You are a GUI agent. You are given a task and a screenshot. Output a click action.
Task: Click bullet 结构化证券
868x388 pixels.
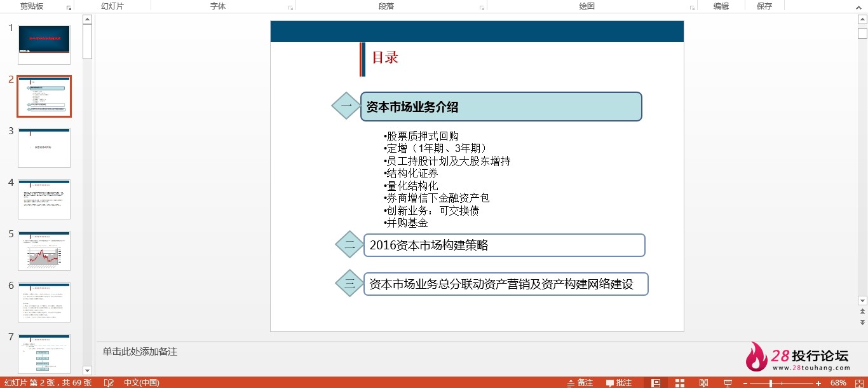411,173
